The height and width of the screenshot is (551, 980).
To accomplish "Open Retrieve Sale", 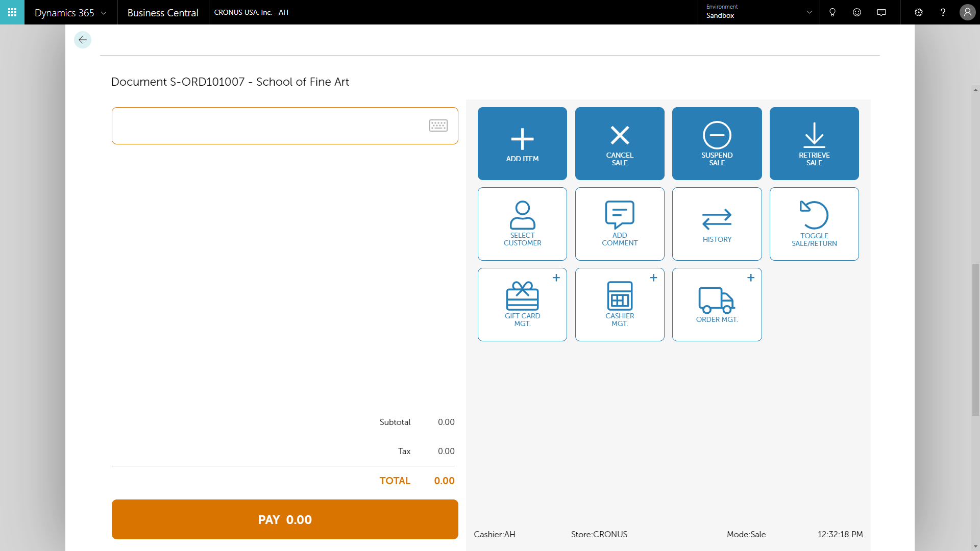I will point(814,143).
